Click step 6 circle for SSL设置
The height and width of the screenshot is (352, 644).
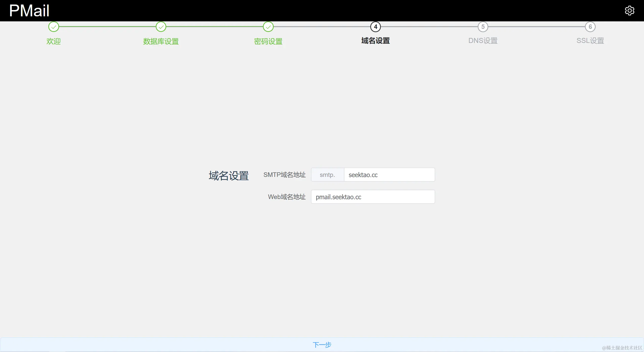[x=590, y=27]
